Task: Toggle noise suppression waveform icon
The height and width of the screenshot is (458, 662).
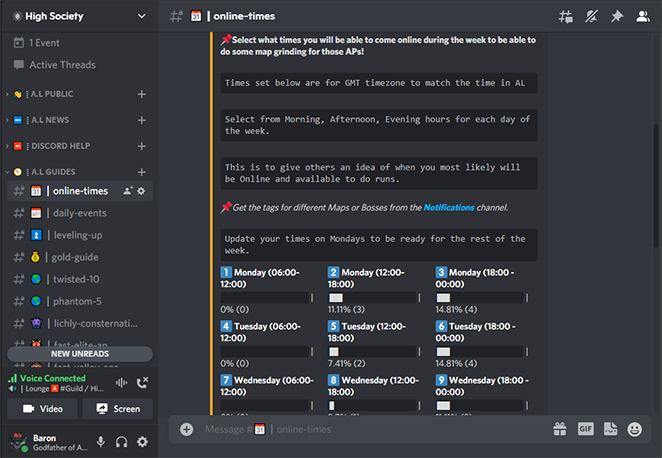Action: click(122, 383)
